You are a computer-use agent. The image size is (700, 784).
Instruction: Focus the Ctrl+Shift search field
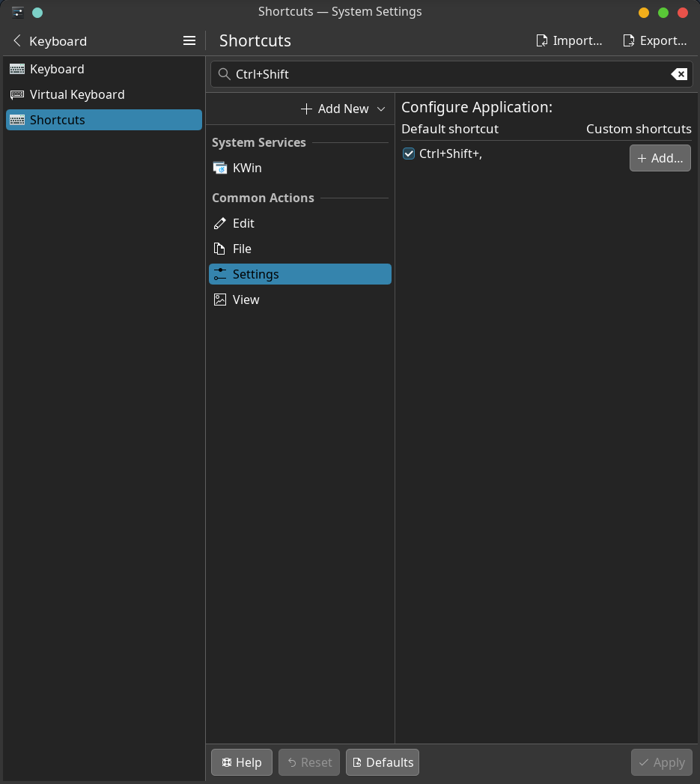coord(451,74)
